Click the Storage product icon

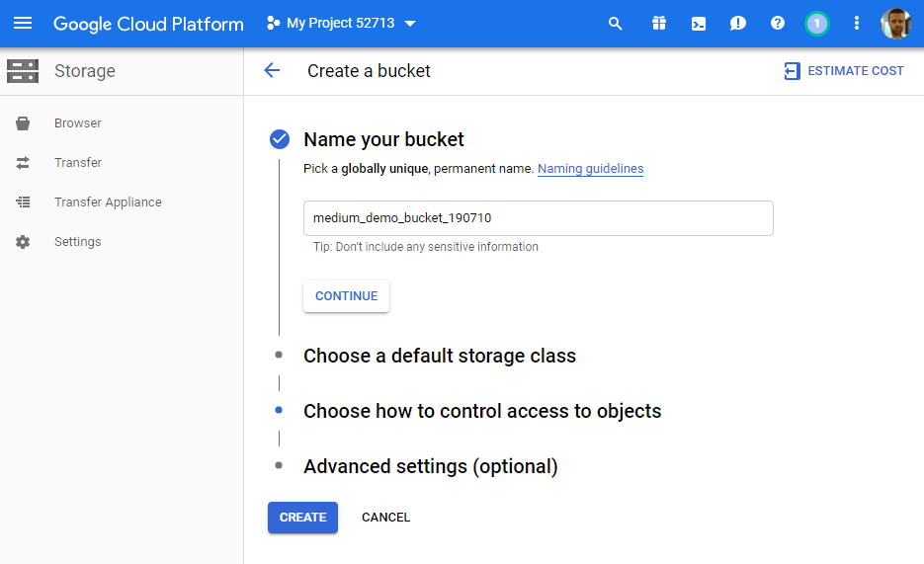tap(23, 71)
